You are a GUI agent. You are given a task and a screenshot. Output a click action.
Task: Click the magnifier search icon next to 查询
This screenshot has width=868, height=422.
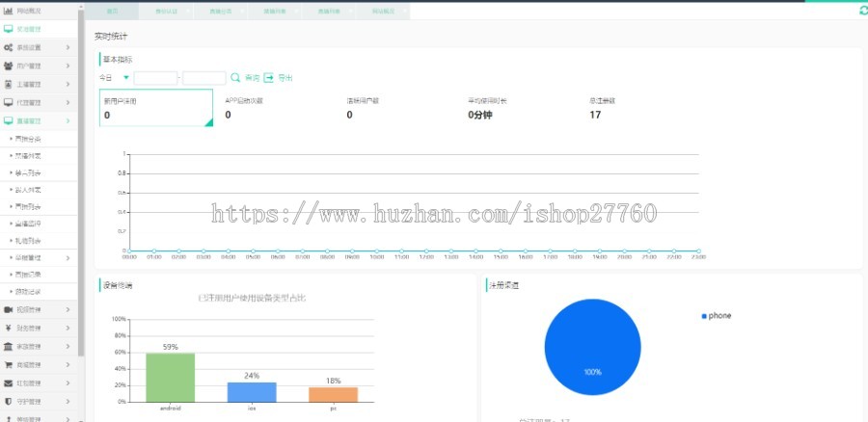[235, 78]
